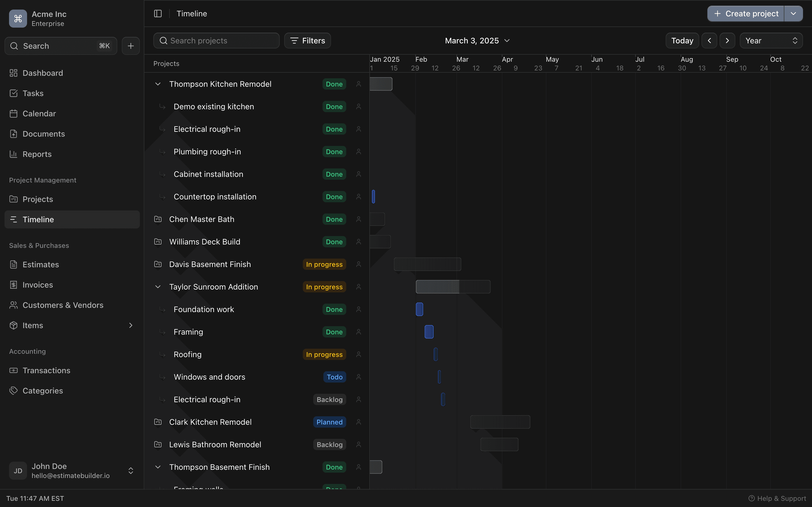Open the Year view dropdown

click(x=771, y=41)
